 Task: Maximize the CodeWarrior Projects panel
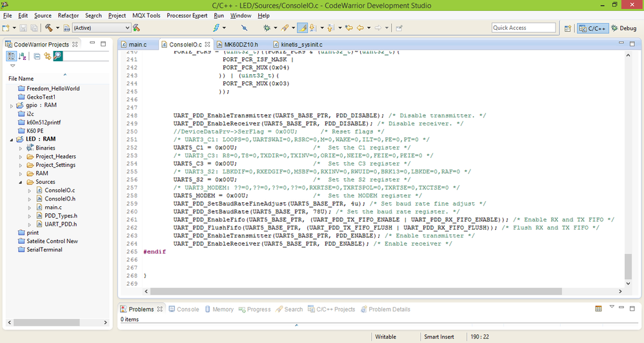pos(103,43)
